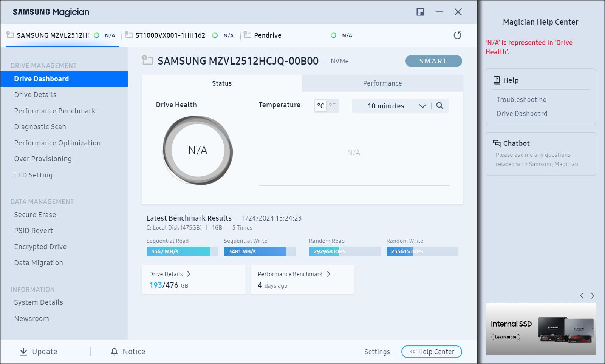Image resolution: width=605 pixels, height=364 pixels.
Task: Show next help banner with right arrow
Action: click(593, 296)
